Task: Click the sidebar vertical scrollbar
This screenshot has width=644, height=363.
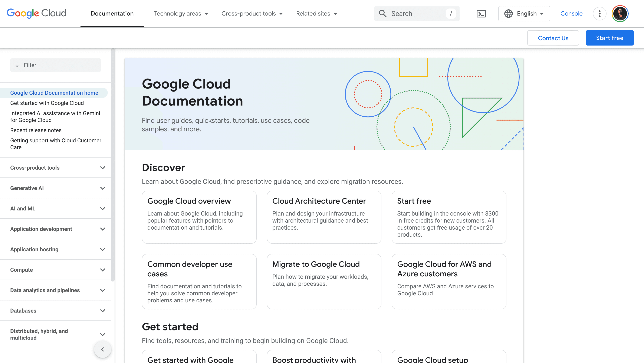Action: tap(113, 165)
